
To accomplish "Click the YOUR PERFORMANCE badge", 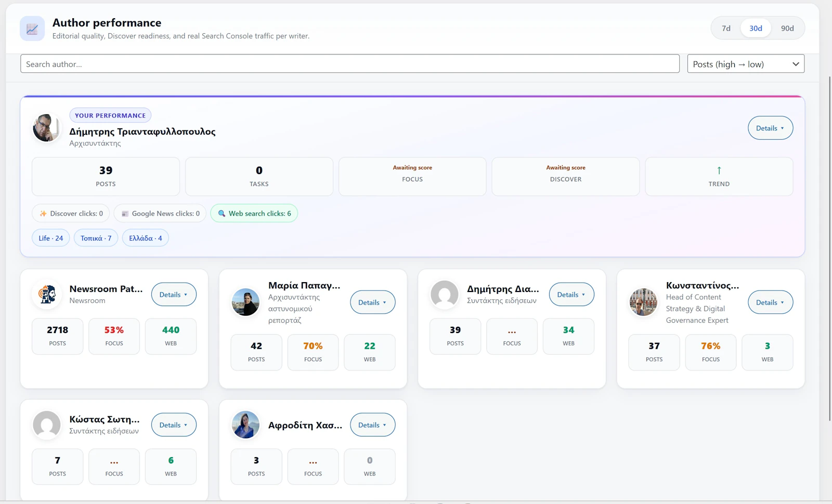I will point(110,115).
